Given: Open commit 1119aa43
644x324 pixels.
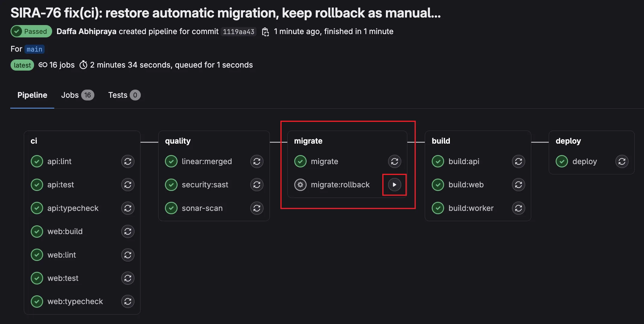Looking at the screenshot, I should [238, 31].
